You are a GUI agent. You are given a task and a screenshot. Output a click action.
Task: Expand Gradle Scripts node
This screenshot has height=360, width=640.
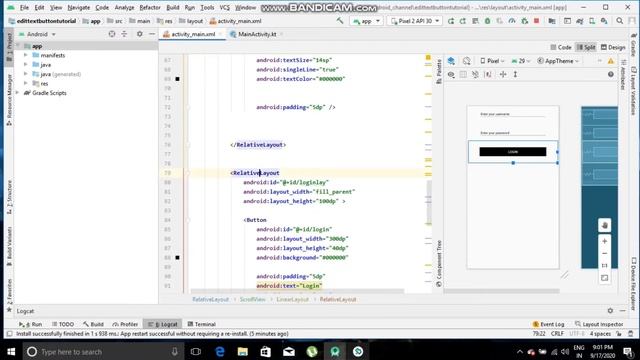click(18, 93)
